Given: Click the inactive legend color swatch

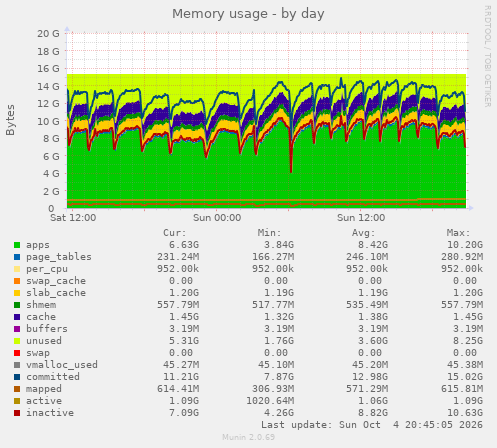Looking at the screenshot, I should pos(17,413).
